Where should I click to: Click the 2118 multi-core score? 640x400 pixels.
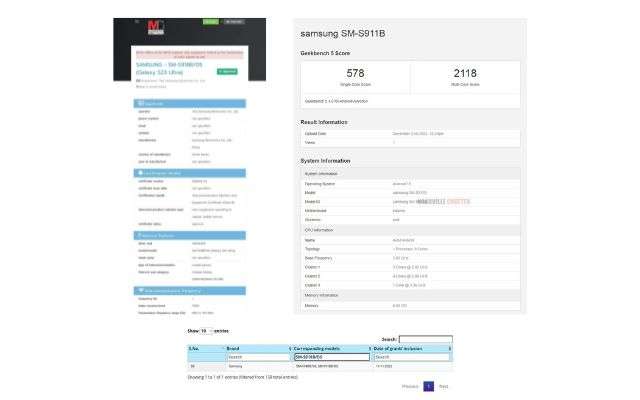click(465, 73)
